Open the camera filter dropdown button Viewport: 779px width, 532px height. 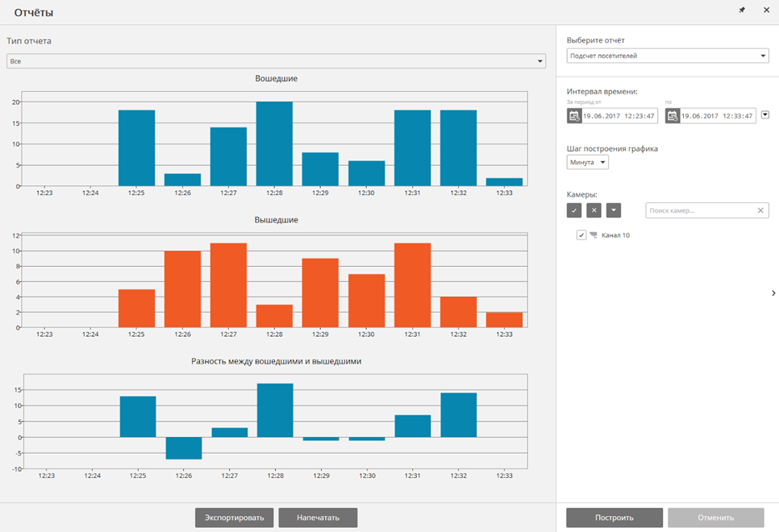(614, 210)
